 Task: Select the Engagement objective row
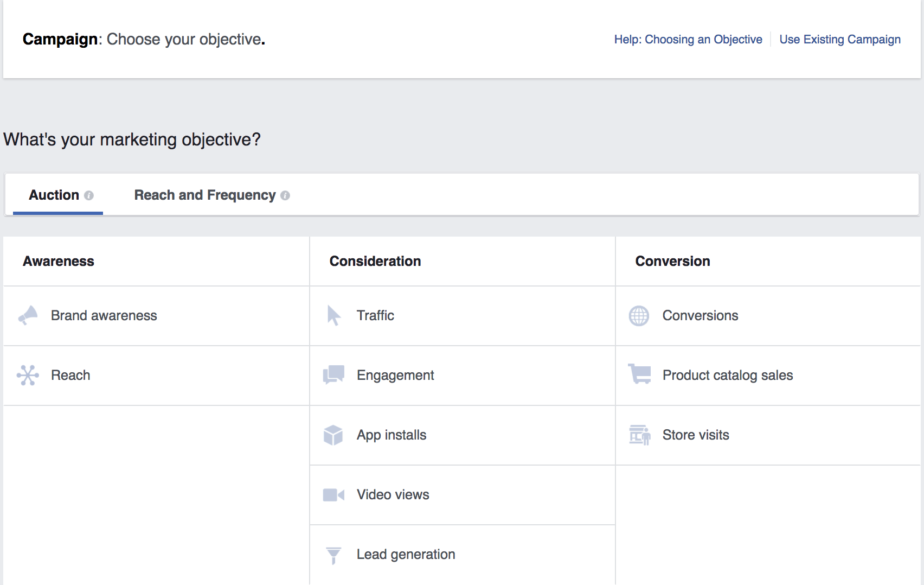(x=395, y=375)
